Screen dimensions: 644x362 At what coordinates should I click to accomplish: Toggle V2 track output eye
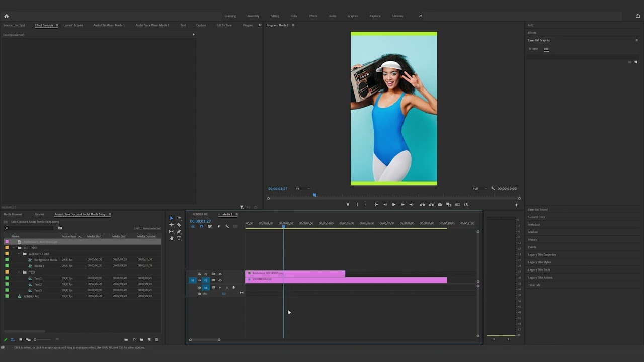[220, 274]
